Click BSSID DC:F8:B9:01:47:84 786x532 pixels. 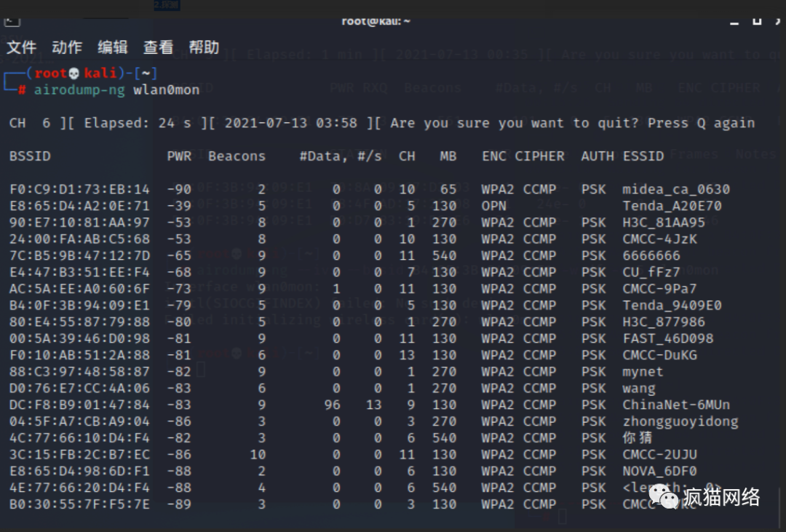[79, 404]
